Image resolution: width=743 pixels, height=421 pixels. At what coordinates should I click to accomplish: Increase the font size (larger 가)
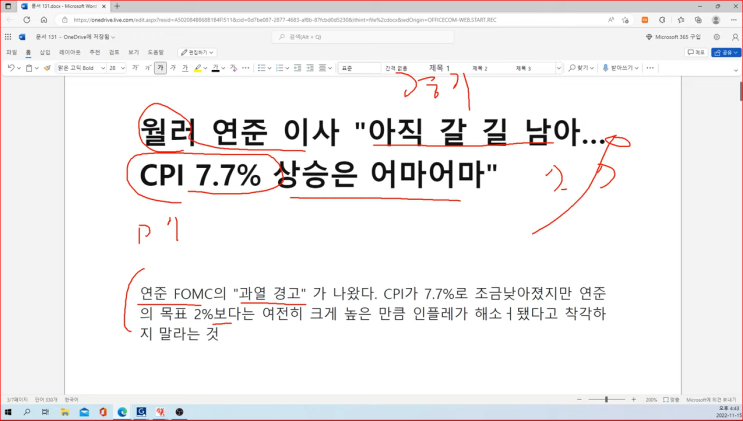pos(135,68)
